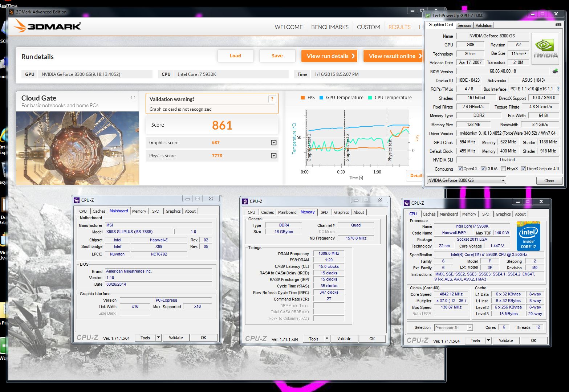This screenshot has height=392, width=569.
Task: Click the mainboard model X99S SLI PLUS
Action: tap(139, 232)
